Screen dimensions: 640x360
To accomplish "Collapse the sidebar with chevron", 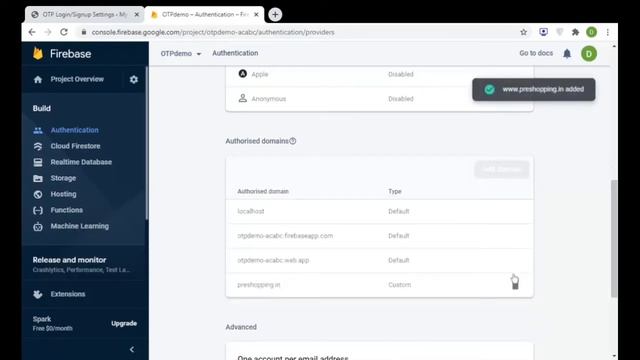I will point(132,349).
